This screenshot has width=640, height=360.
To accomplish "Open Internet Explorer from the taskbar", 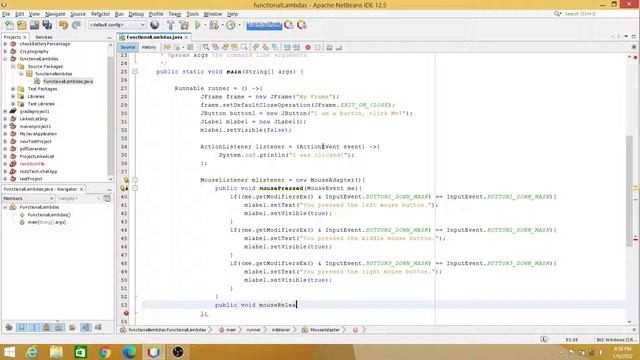I will click(x=32, y=352).
